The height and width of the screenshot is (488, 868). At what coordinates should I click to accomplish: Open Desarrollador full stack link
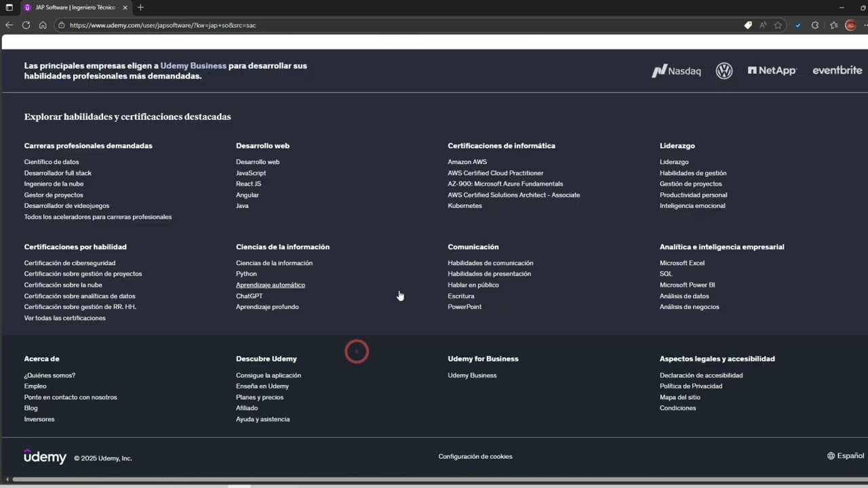[58, 173]
